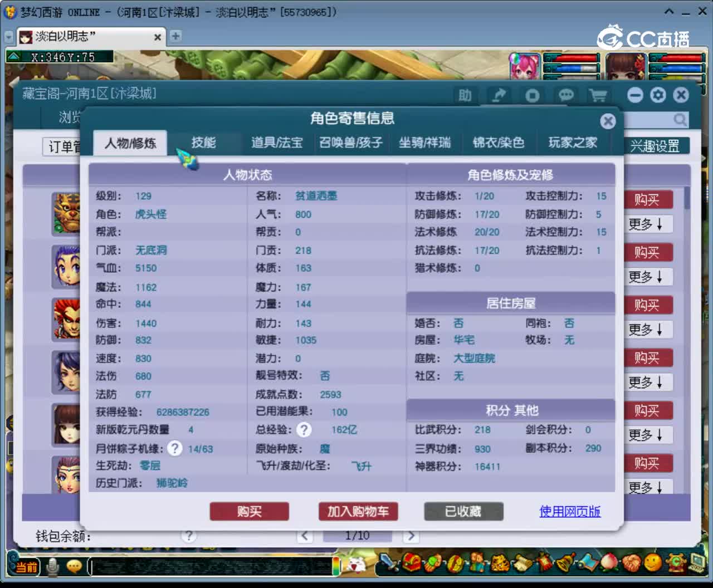
Task: Go to previous page arrow beside 1/10
Action: click(x=305, y=536)
